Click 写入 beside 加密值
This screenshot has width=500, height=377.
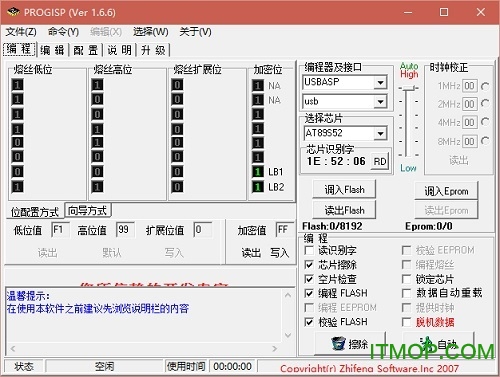[279, 253]
